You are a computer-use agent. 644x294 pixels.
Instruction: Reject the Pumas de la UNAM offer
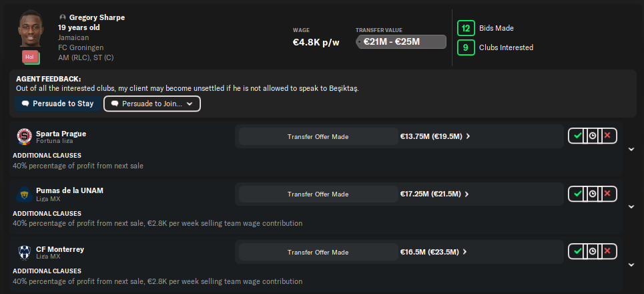pos(607,194)
